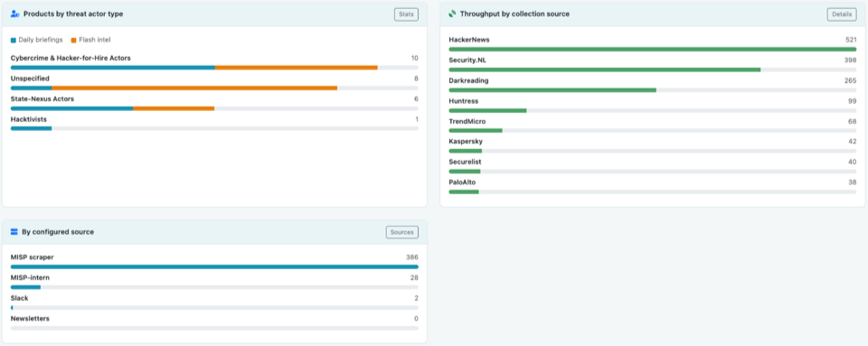Select the Cybercrime & Hacker-for-Hire Actors label
868x346 pixels.
coord(71,58)
